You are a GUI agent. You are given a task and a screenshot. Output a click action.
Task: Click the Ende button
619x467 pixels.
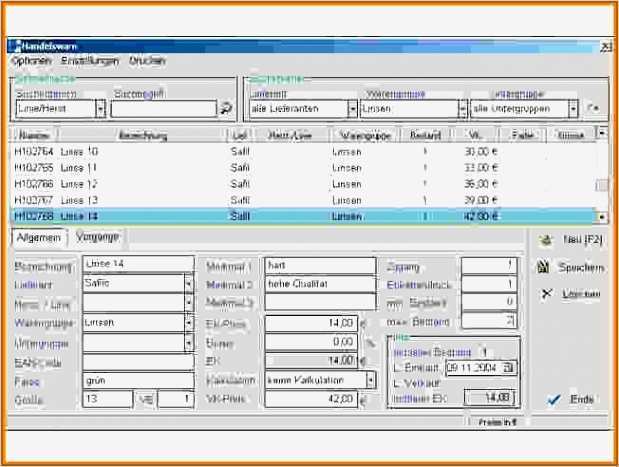[571, 399]
